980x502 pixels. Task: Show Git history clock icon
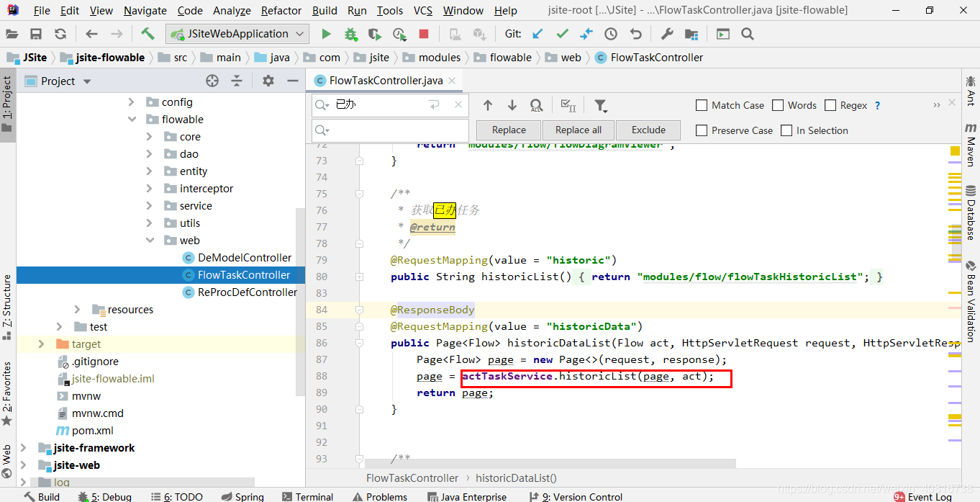611,34
